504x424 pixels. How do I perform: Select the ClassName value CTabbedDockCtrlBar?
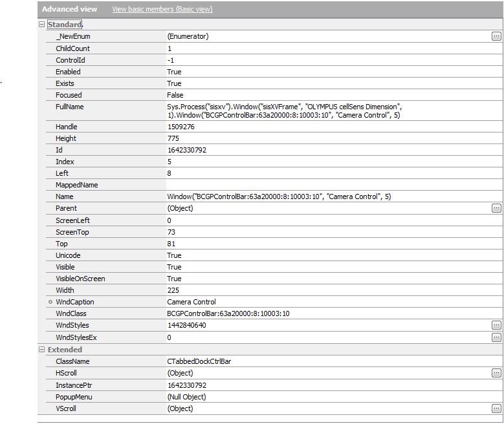[x=198, y=361]
